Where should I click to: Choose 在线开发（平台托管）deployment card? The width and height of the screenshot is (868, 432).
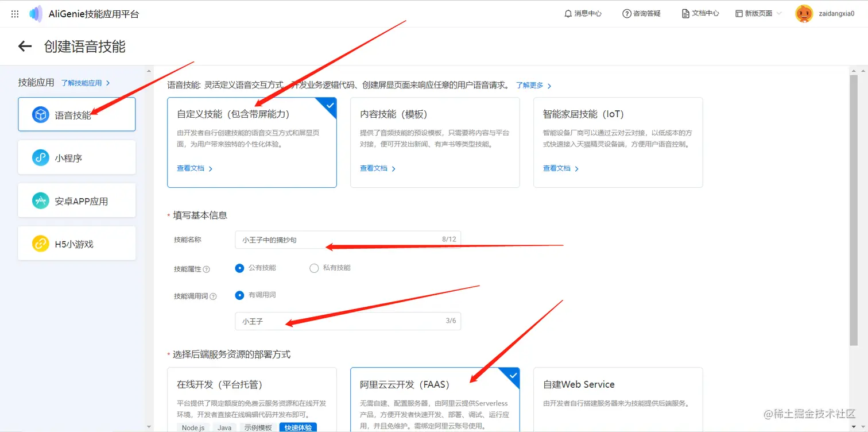[x=252, y=400]
